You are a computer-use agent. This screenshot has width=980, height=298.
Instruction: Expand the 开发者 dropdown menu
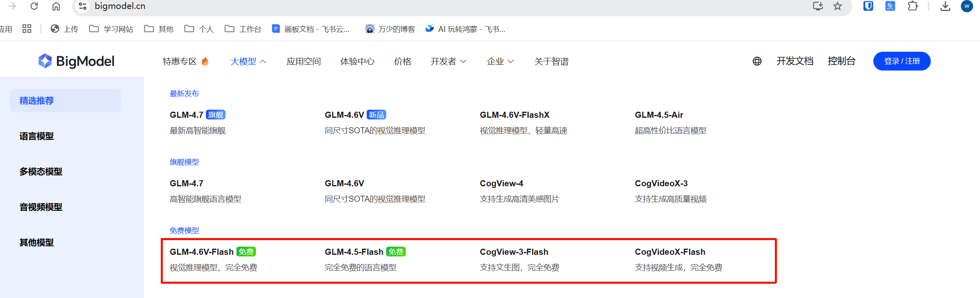[x=448, y=62]
